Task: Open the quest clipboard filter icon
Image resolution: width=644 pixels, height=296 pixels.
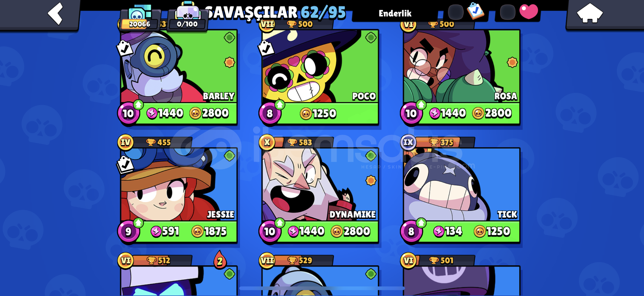Action: pos(476,11)
